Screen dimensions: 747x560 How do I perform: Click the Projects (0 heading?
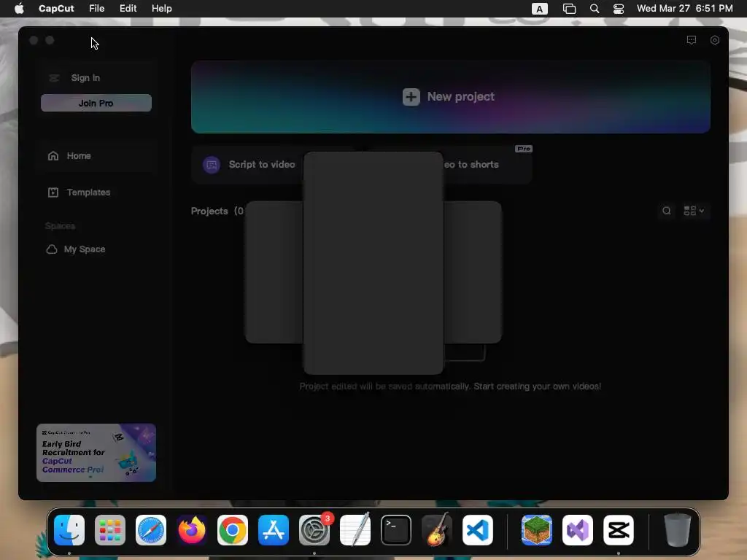click(x=217, y=211)
